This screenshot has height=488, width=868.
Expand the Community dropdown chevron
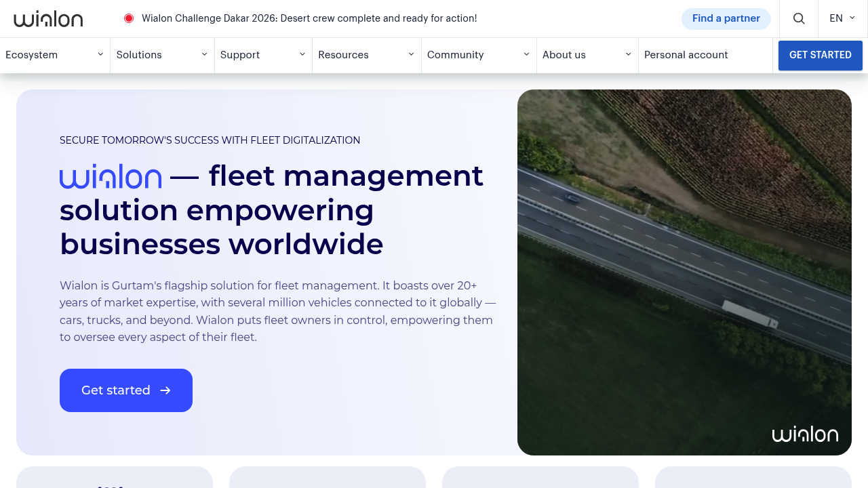(526, 54)
